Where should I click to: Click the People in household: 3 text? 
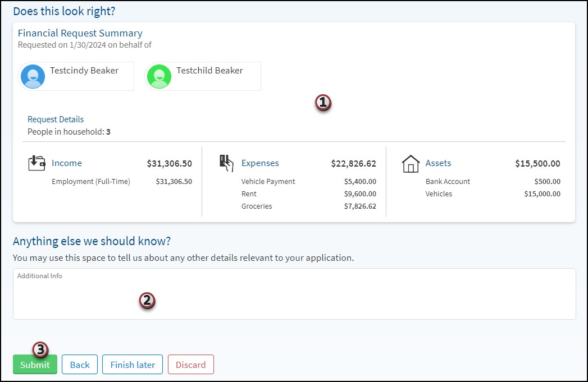[x=69, y=132]
